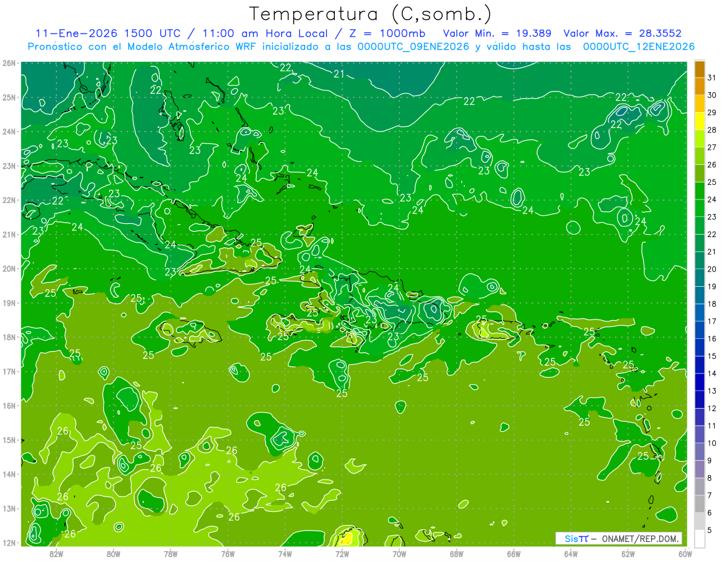Click the 60W longitude axis label

click(685, 554)
